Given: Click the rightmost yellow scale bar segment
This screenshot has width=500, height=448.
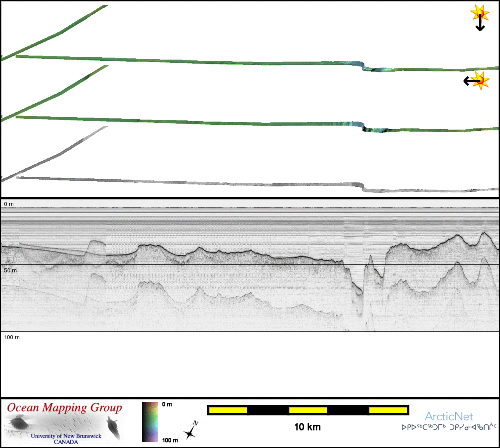Looking at the screenshot, I should pyautogui.click(x=388, y=410).
